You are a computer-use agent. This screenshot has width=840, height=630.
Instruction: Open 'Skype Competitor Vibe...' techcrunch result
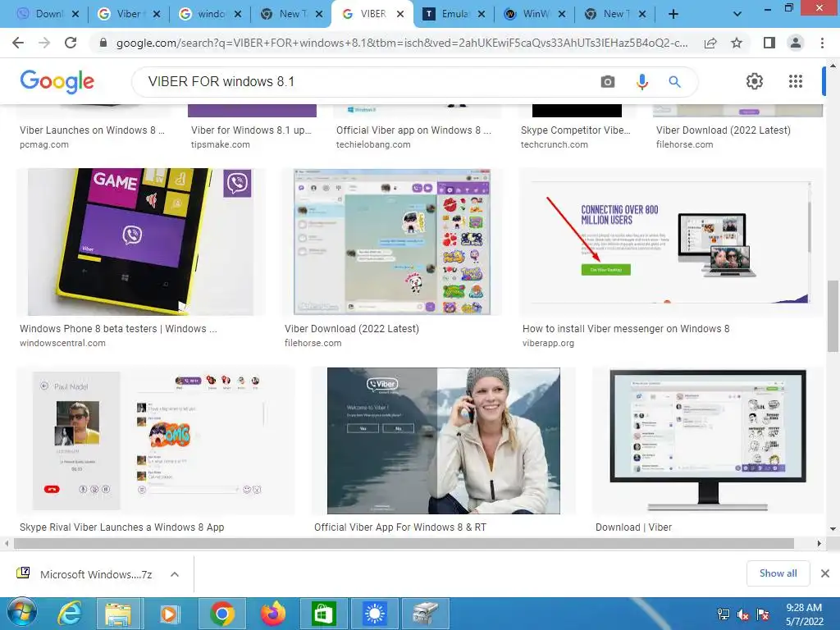pyautogui.click(x=575, y=130)
